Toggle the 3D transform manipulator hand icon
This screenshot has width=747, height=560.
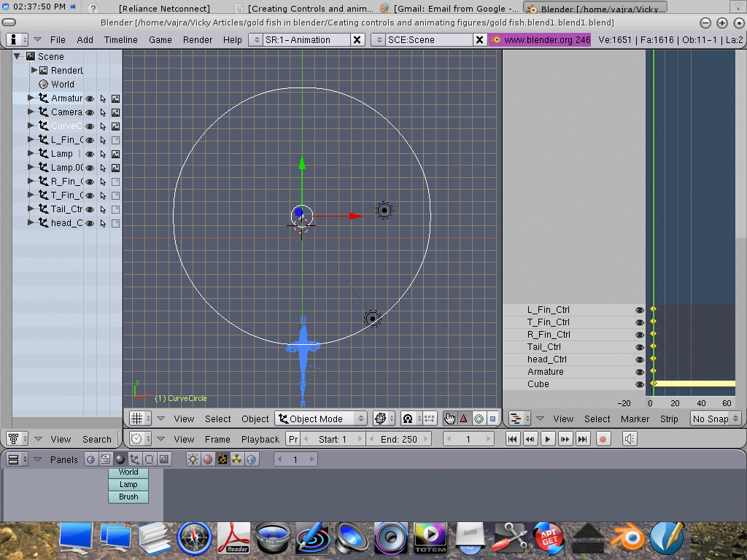[449, 419]
